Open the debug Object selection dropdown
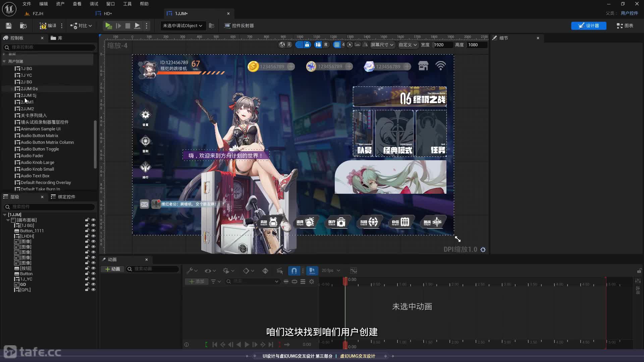Image resolution: width=644 pixels, height=362 pixels. [x=182, y=26]
